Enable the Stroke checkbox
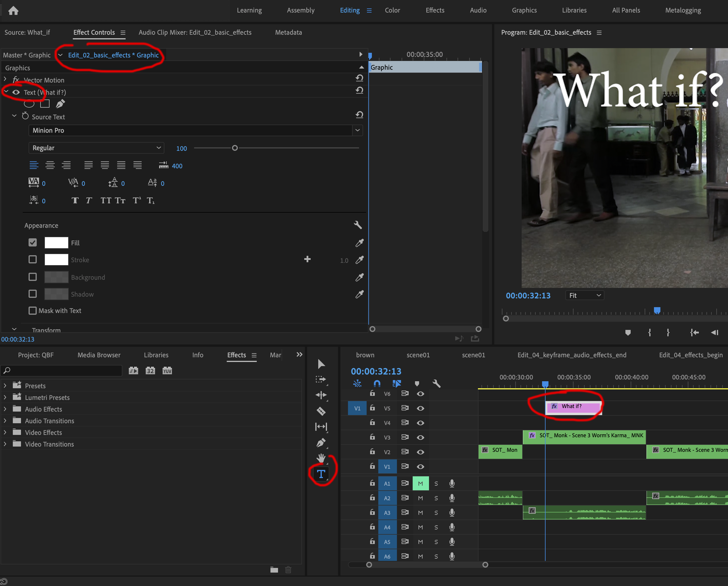 click(x=32, y=260)
